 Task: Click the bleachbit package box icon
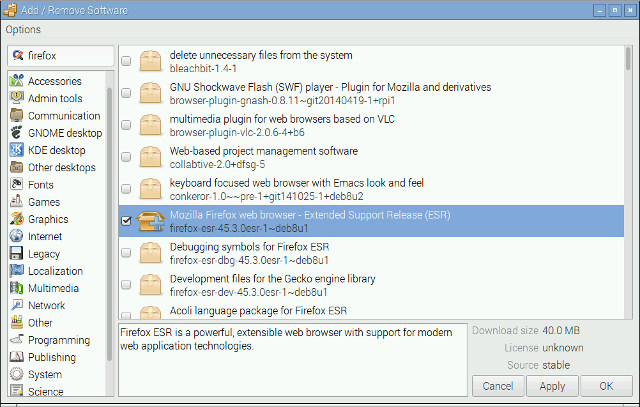click(150, 61)
